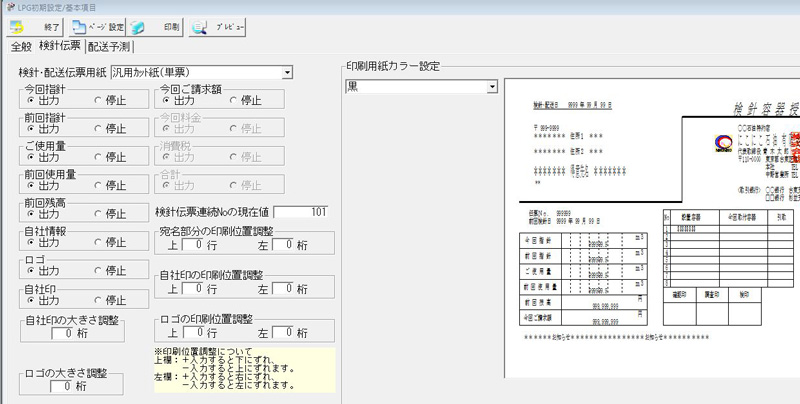Set 今回ご請求額 to 停止
This screenshot has width=800, height=404.
point(234,100)
